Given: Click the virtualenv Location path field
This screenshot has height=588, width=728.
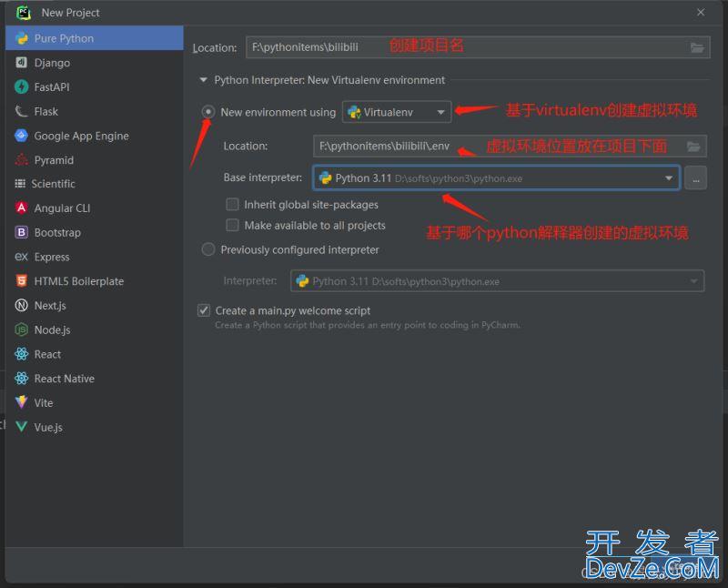Looking at the screenshot, I should coord(510,147).
